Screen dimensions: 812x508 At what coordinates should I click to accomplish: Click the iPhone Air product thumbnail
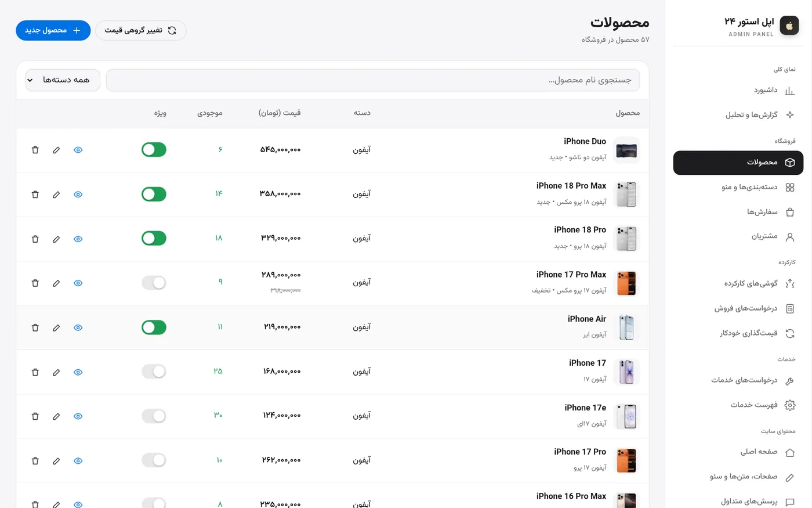pos(626,327)
